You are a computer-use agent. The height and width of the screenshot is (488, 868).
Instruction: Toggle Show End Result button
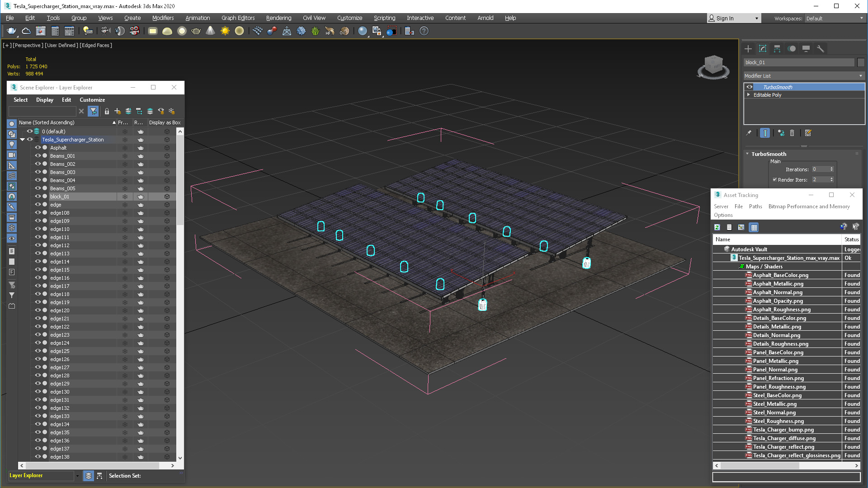point(765,133)
